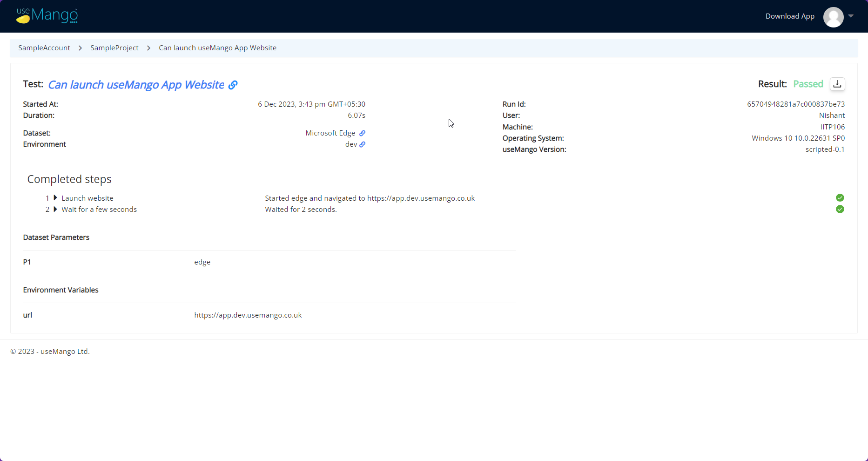Open the test title Can launch useMango App Website
The width and height of the screenshot is (868, 461).
tap(136, 85)
